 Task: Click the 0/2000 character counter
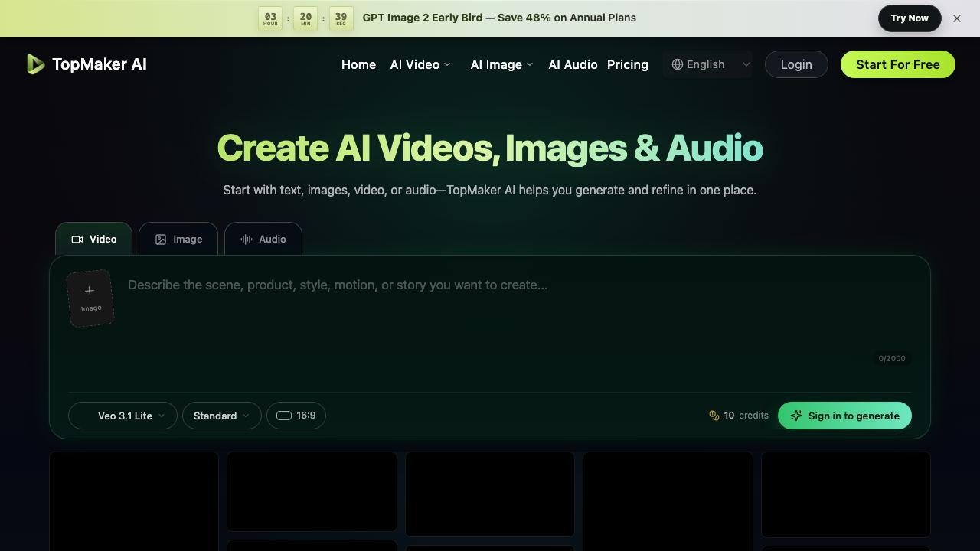coord(892,358)
